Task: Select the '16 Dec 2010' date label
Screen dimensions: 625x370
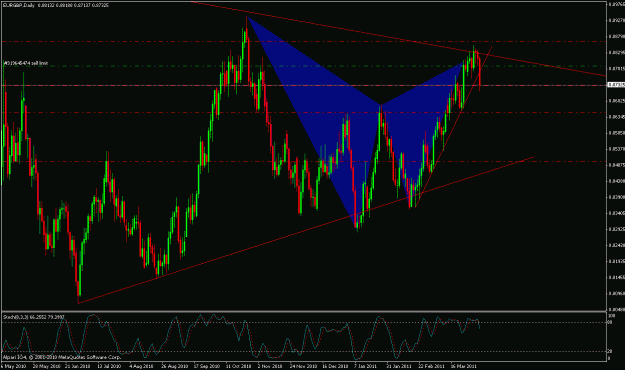Action: pos(335,366)
